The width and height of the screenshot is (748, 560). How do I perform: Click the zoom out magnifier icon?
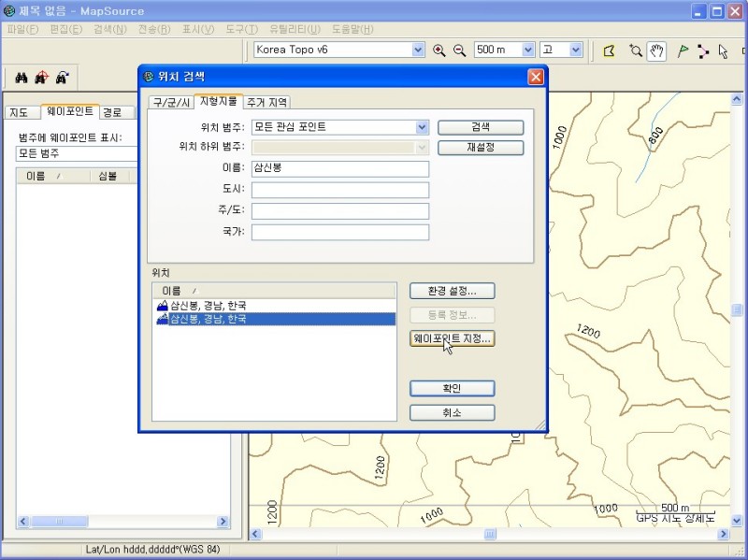click(x=459, y=50)
